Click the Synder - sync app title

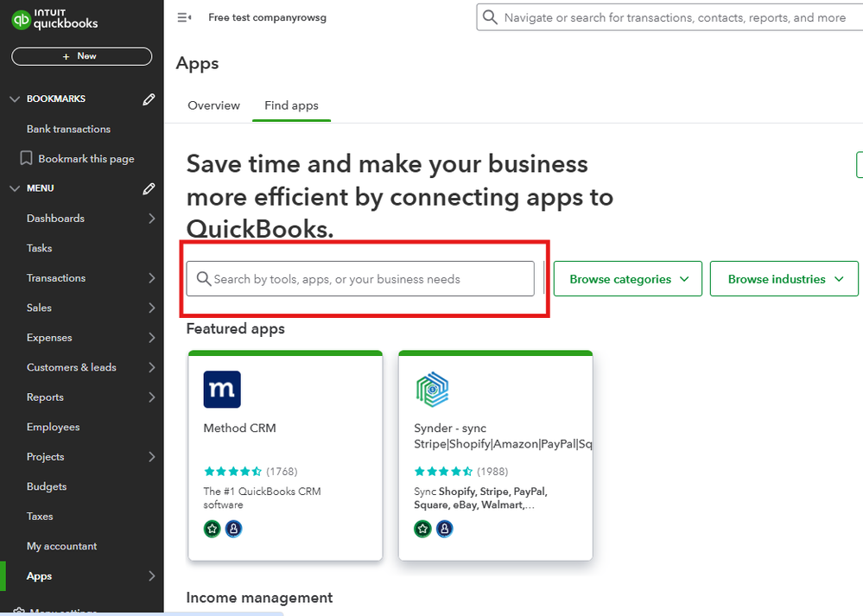503,436
